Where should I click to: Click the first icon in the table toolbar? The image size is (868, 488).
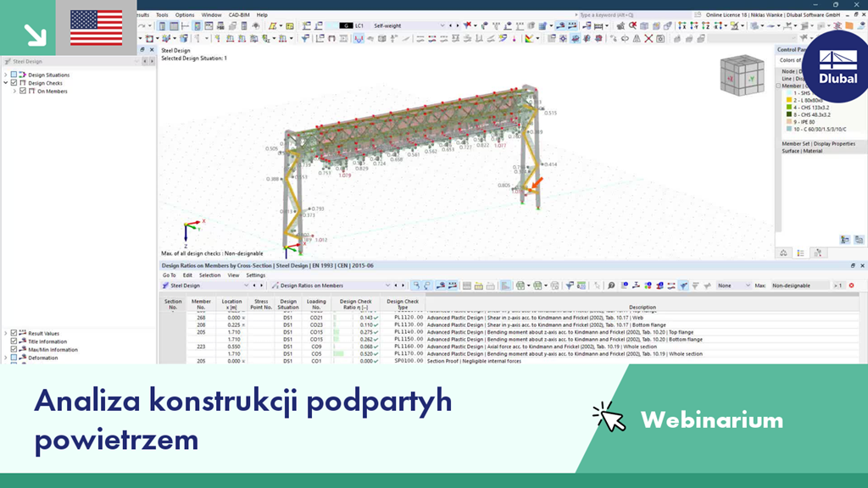point(416,286)
